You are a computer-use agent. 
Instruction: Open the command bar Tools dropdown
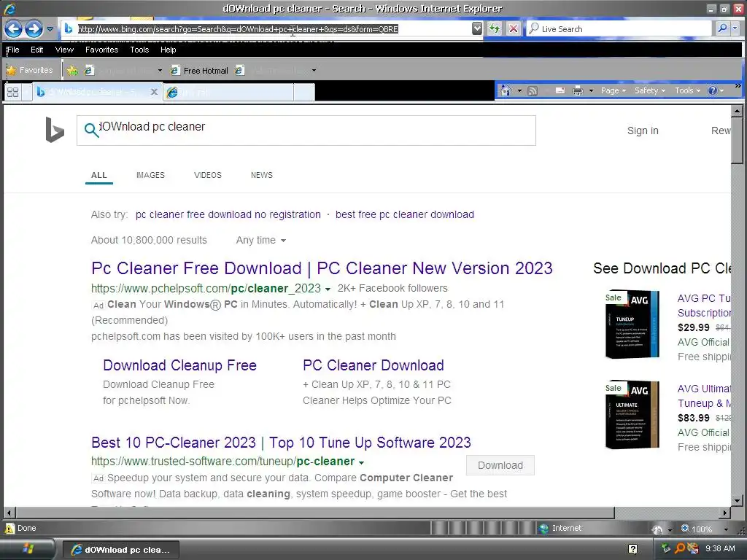(687, 90)
